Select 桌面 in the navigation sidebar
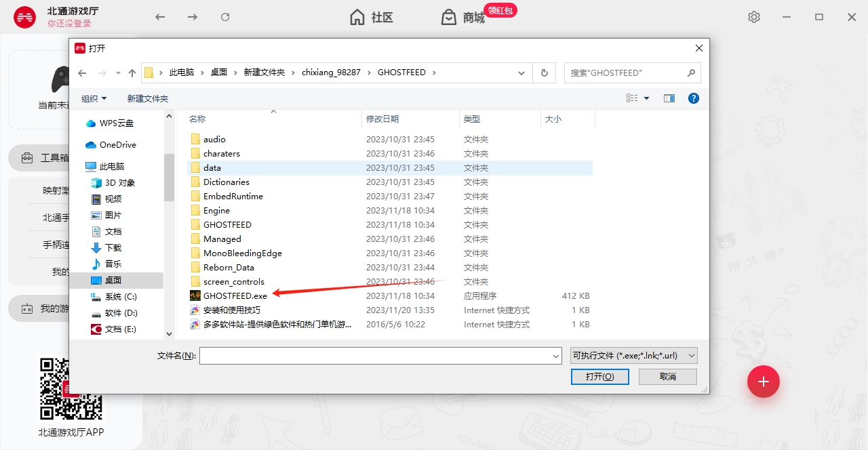 coord(113,280)
